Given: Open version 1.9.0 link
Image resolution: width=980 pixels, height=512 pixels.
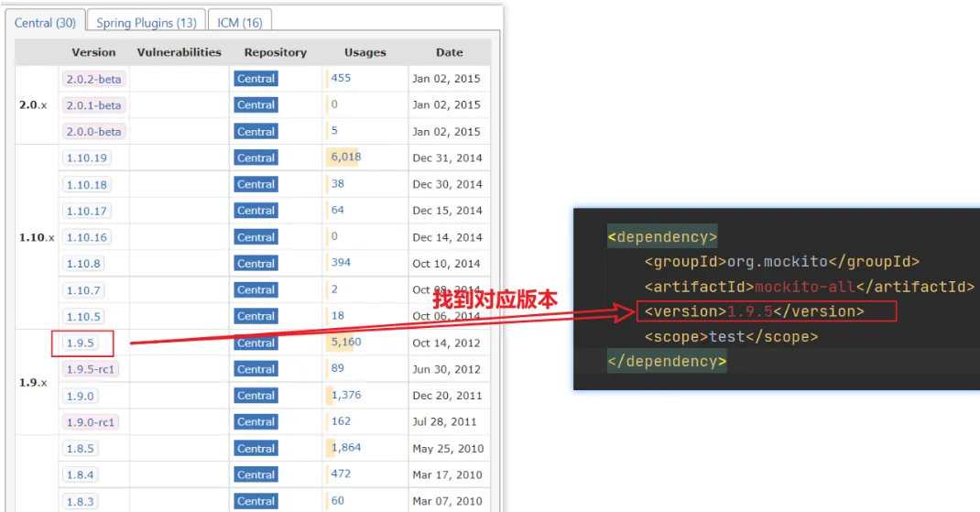Looking at the screenshot, I should [80, 396].
